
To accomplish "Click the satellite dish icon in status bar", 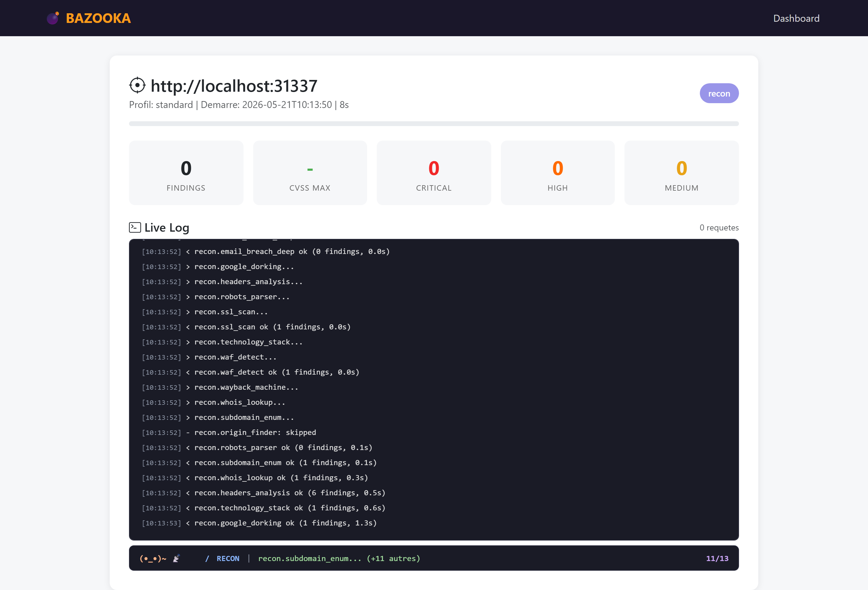I will pyautogui.click(x=176, y=558).
